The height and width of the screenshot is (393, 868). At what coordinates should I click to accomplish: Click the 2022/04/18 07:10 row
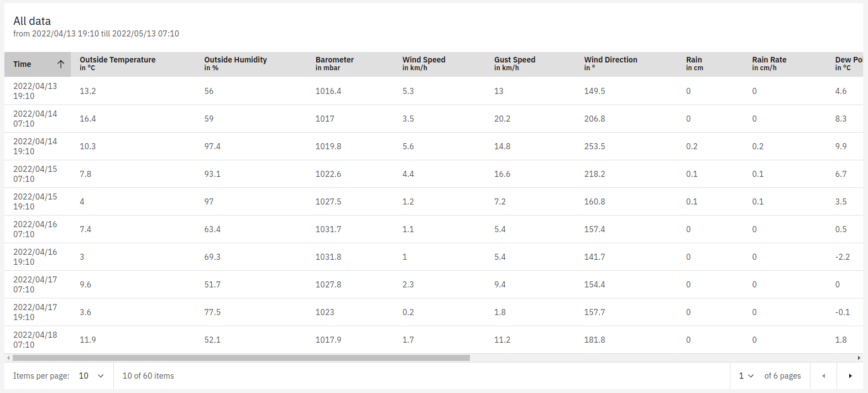[433, 340]
